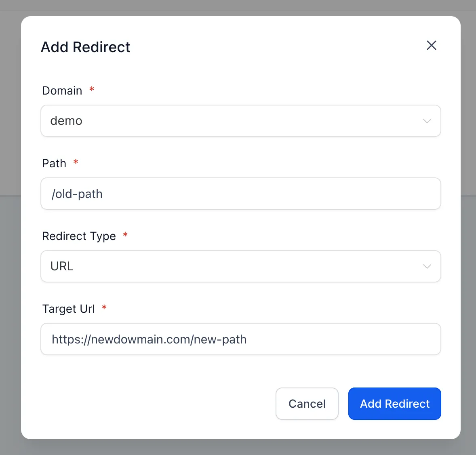
Task: Open the Domain dropdown
Action: tap(240, 121)
